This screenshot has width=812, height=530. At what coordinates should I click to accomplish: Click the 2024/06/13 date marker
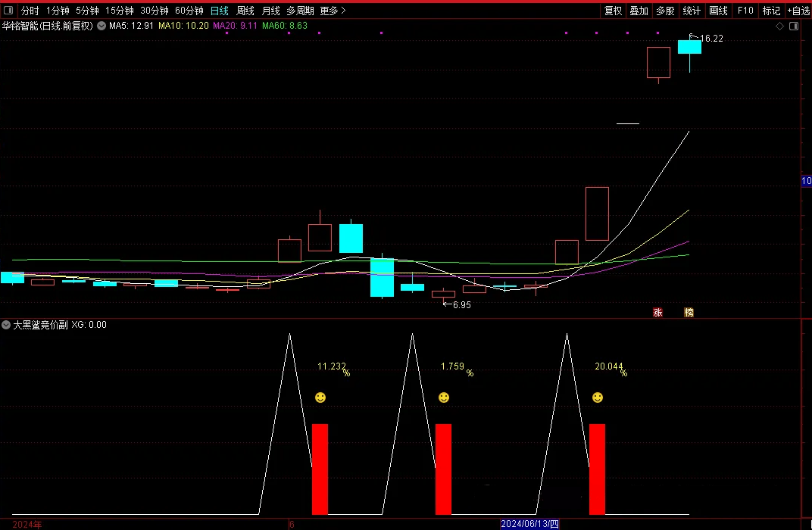[530, 524]
